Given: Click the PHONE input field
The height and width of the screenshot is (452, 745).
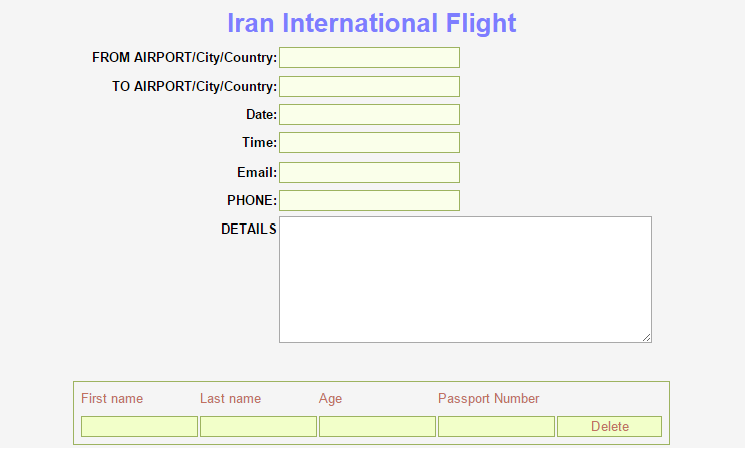Looking at the screenshot, I should click(369, 201).
